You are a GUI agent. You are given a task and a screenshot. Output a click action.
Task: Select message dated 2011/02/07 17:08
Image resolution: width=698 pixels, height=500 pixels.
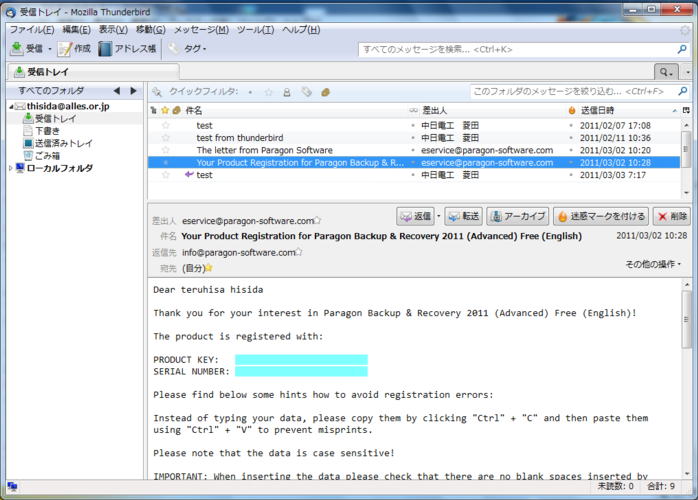point(414,126)
